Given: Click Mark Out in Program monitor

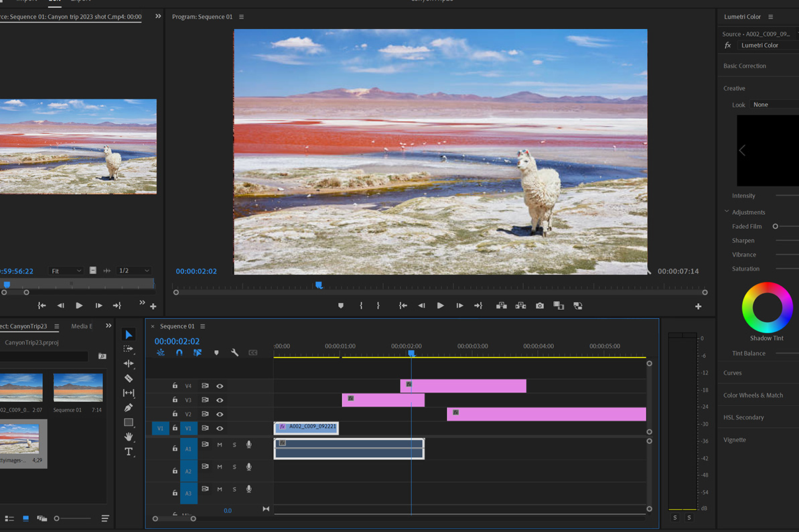Looking at the screenshot, I should pos(378,305).
